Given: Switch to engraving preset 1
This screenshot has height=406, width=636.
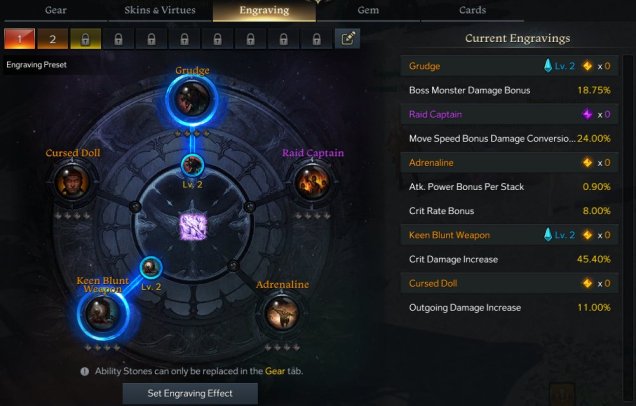Looking at the screenshot, I should click(19, 39).
